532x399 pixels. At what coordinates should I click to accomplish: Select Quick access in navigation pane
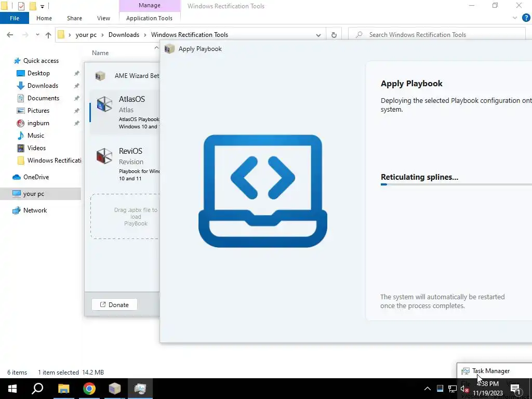pyautogui.click(x=41, y=61)
